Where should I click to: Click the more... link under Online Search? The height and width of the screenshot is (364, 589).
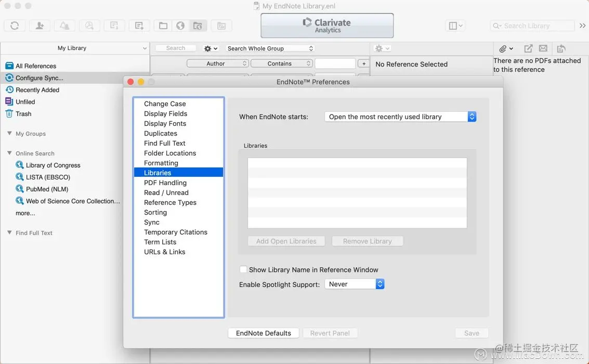(25, 213)
